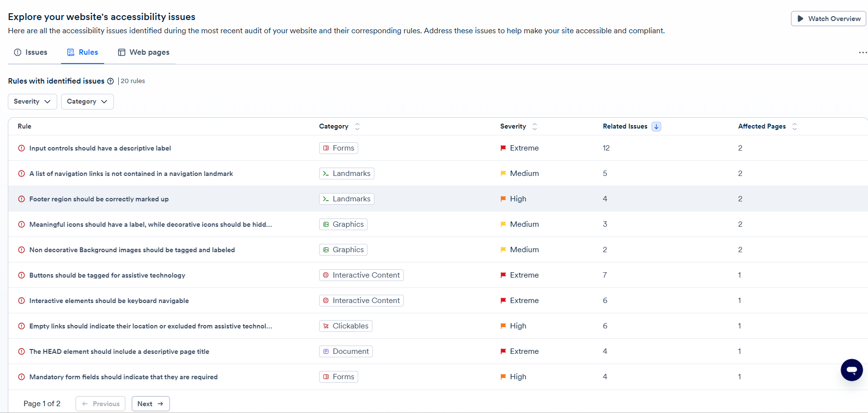Screen dimensions: 868x413
Task: Open rule The HEAD element should include page title
Action: 119,351
